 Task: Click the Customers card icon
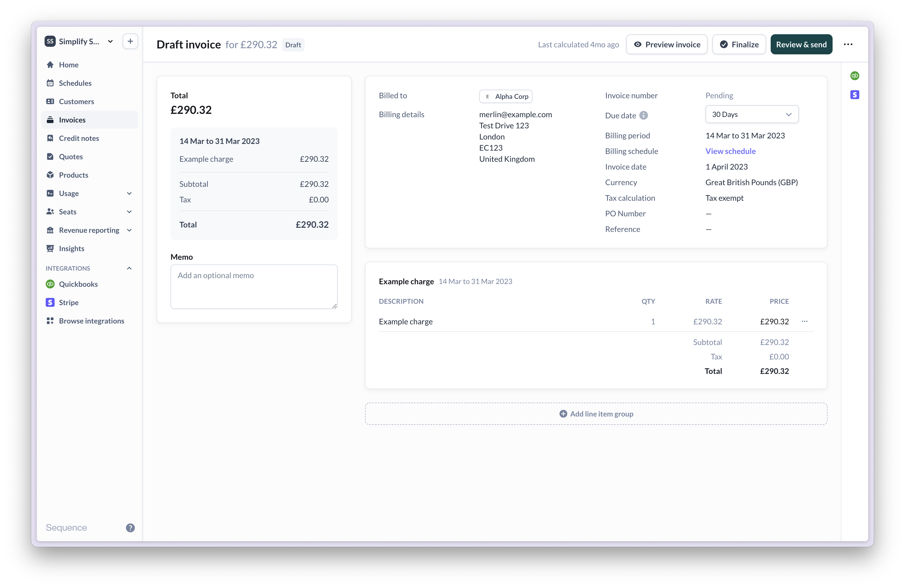(x=50, y=101)
